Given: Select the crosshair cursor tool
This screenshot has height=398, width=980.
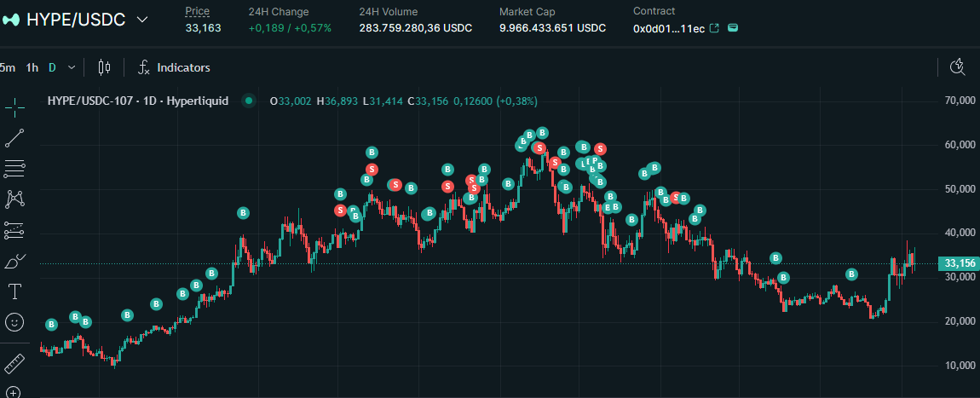Looking at the screenshot, I should (14, 107).
